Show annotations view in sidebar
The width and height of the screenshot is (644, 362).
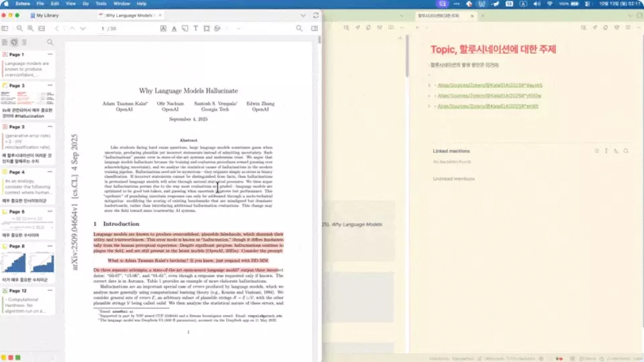[14, 42]
